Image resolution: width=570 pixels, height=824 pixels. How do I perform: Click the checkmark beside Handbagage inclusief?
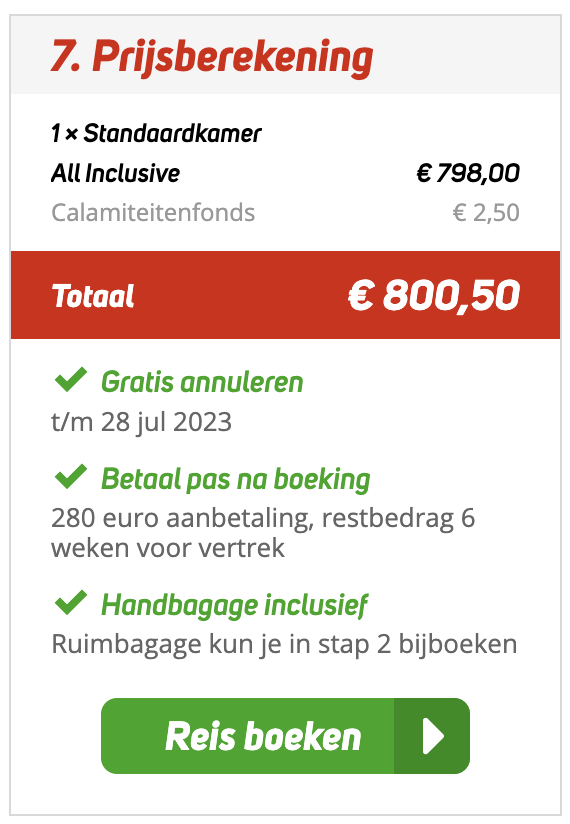tap(71, 602)
